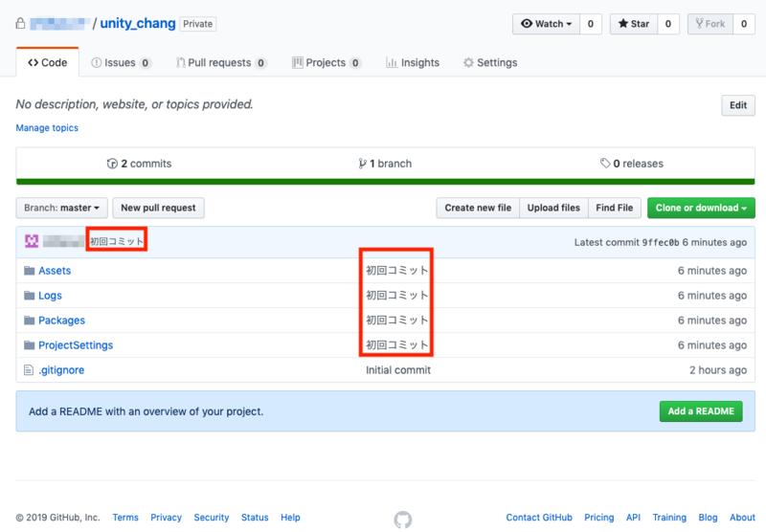The width and height of the screenshot is (766, 532).
Task: Click latest commit message beside the avatar
Action: click(117, 241)
